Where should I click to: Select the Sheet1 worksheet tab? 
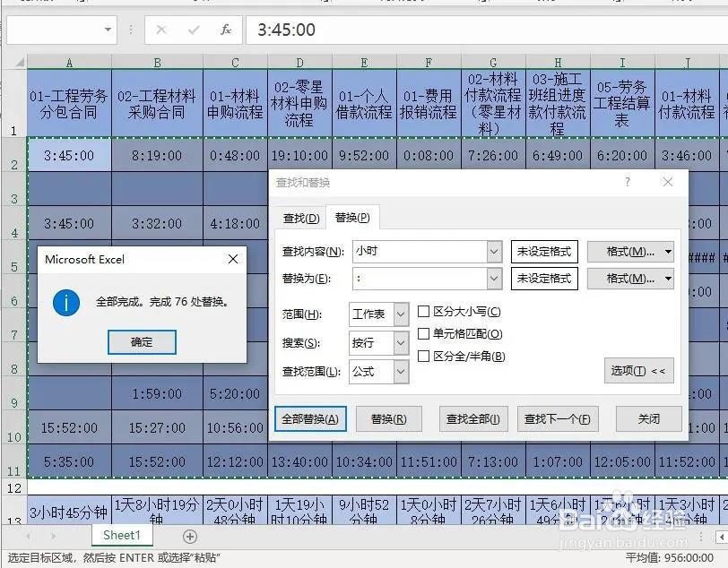(x=122, y=536)
